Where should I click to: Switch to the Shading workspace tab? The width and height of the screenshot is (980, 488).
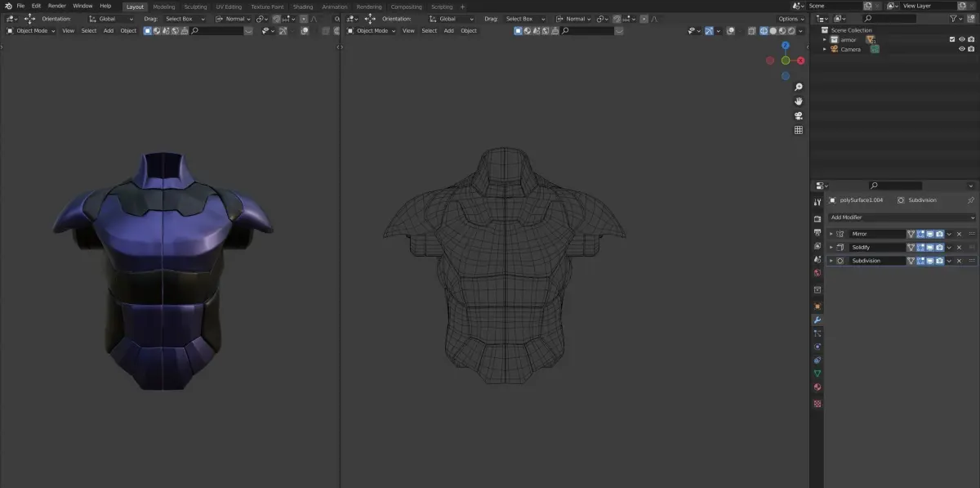pyautogui.click(x=303, y=7)
